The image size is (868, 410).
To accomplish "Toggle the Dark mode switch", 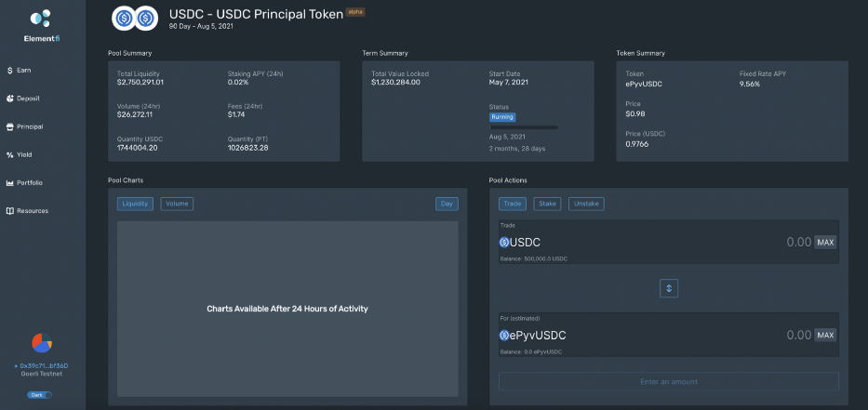I will pos(41,395).
